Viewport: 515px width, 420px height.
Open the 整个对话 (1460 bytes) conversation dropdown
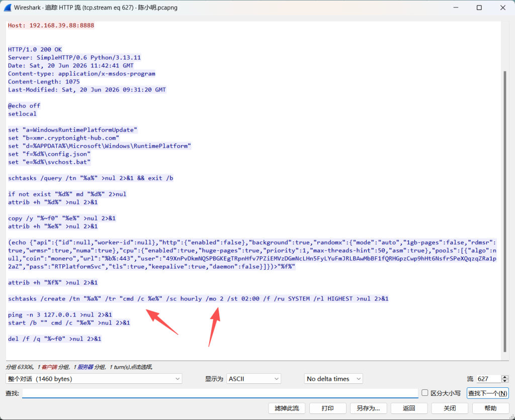click(94, 379)
